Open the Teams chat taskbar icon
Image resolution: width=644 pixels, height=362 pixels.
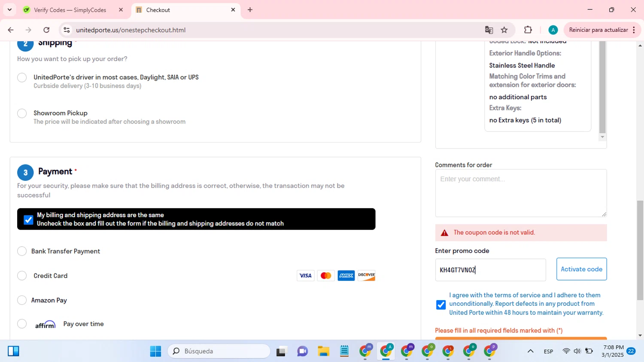[x=302, y=351]
